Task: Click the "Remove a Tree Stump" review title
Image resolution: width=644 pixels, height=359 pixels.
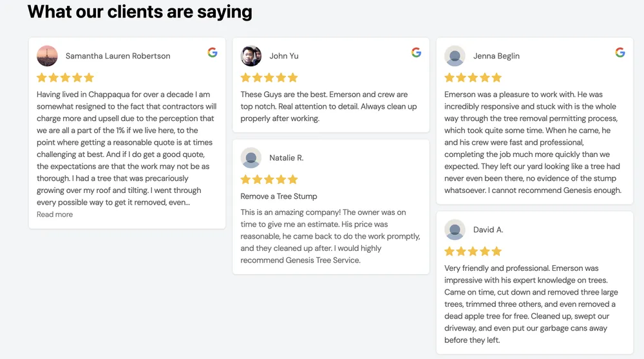Action: click(x=279, y=196)
